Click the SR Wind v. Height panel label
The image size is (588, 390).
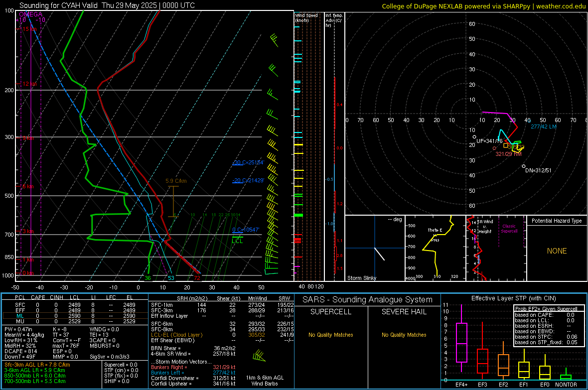[x=485, y=227]
